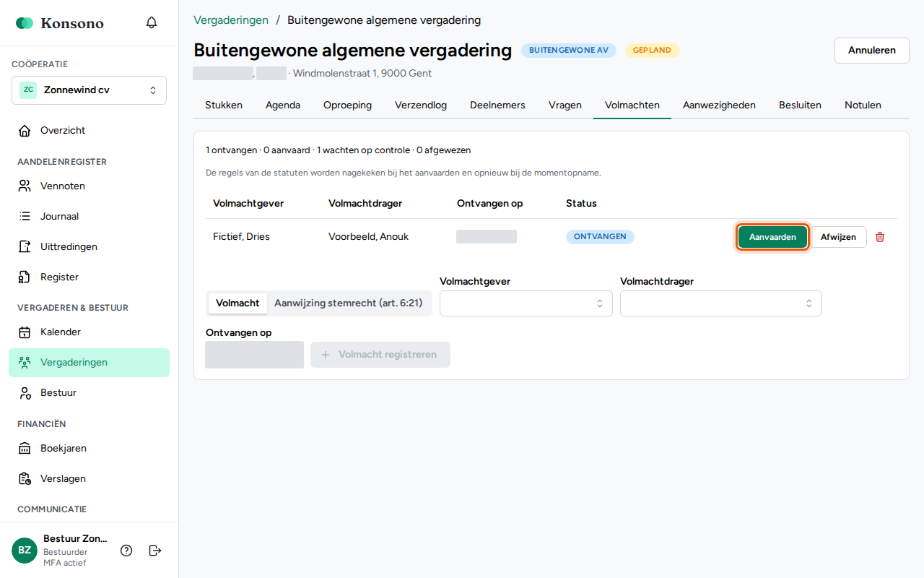The height and width of the screenshot is (578, 924).
Task: Open the Notulen tab
Action: 863,105
